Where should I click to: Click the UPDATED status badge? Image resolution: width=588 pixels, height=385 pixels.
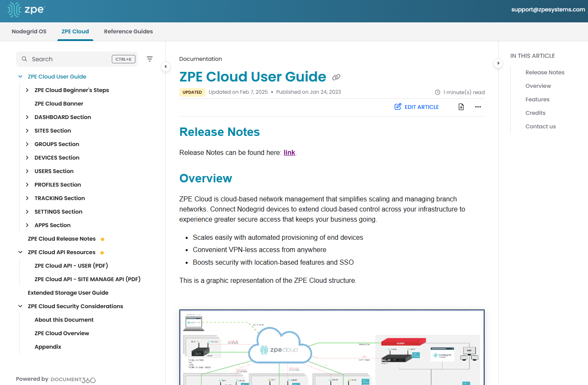coord(192,92)
